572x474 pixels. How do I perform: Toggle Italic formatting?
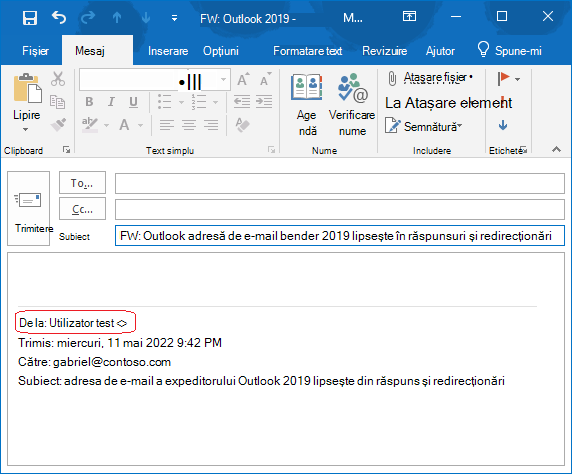click(x=111, y=102)
